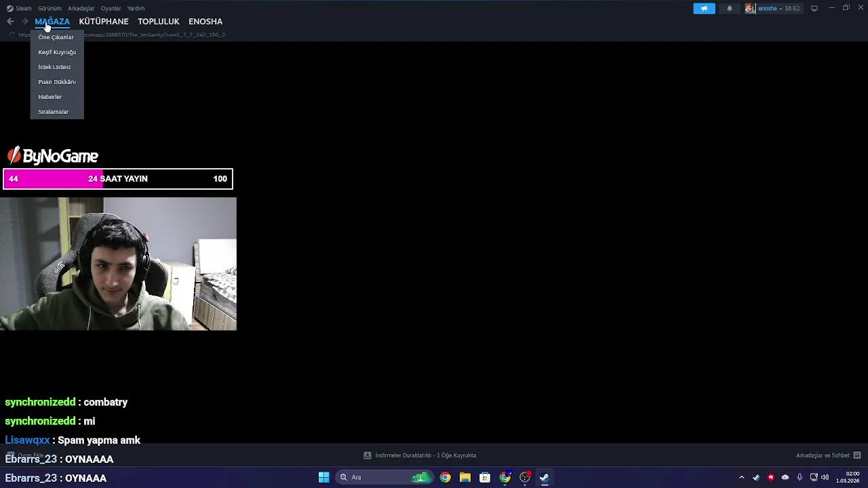The image size is (868, 488).
Task: Click the downloads icon in bottom bar
Action: tap(368, 455)
